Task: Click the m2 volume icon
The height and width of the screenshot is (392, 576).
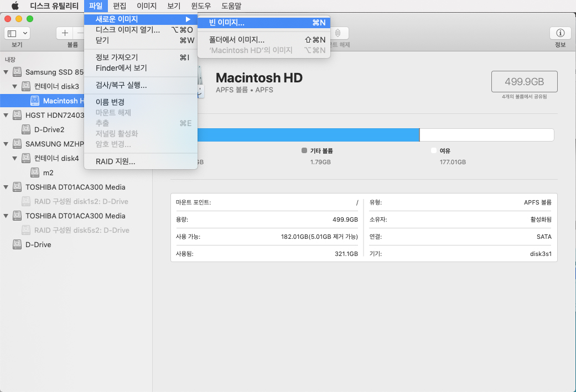Action: 35,173
